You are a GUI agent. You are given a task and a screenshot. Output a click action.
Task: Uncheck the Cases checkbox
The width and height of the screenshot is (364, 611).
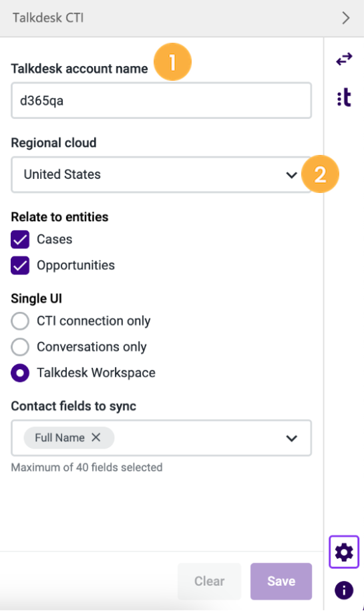pyautogui.click(x=20, y=239)
